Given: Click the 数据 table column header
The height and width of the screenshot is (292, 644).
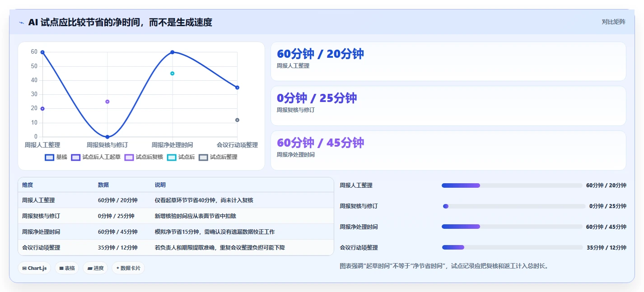Looking at the screenshot, I should 103,185.
